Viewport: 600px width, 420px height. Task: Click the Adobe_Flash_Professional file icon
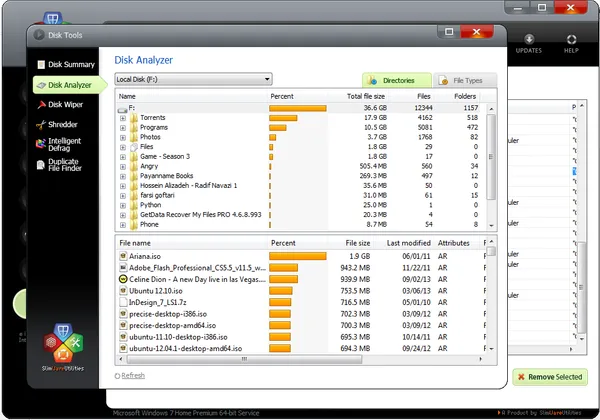(123, 267)
